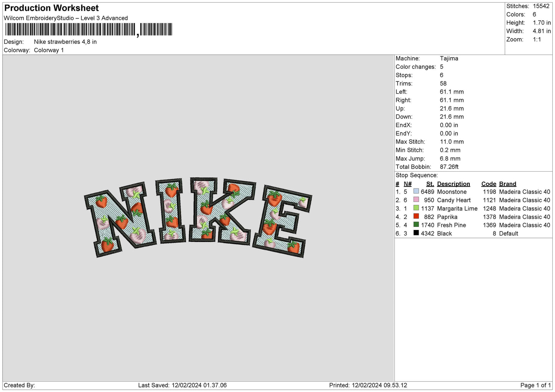The height and width of the screenshot is (392, 555).
Task: Click the Paprika description text
Action: 447,217
